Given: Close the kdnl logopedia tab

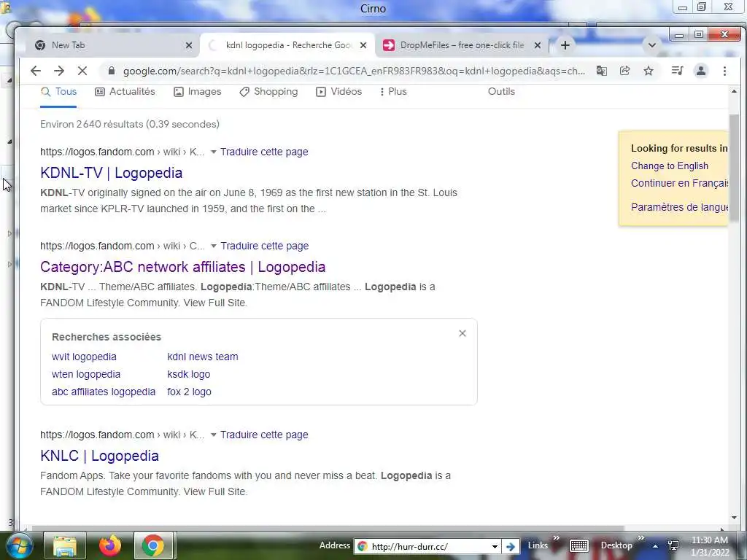Looking at the screenshot, I should (363, 45).
